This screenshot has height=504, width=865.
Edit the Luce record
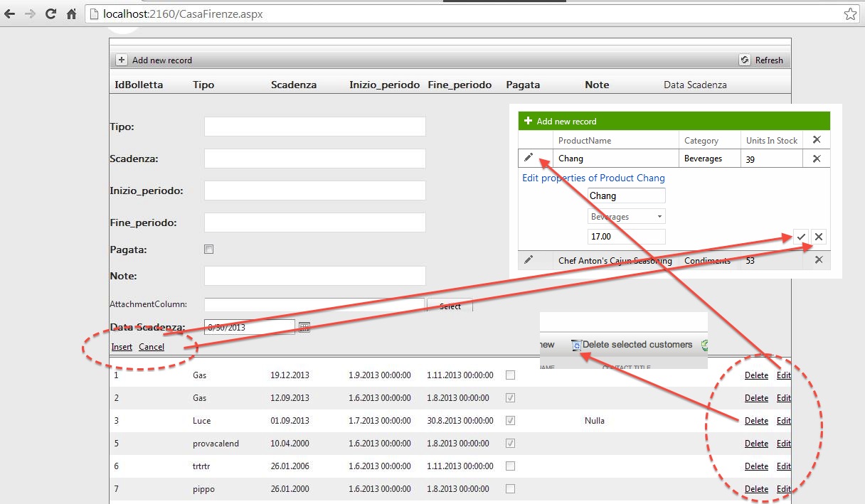[x=783, y=421]
